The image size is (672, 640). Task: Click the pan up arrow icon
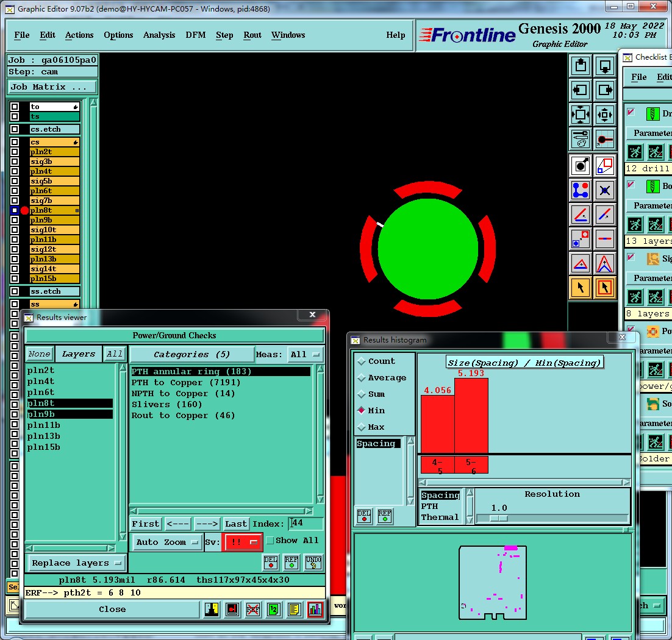pos(581,66)
